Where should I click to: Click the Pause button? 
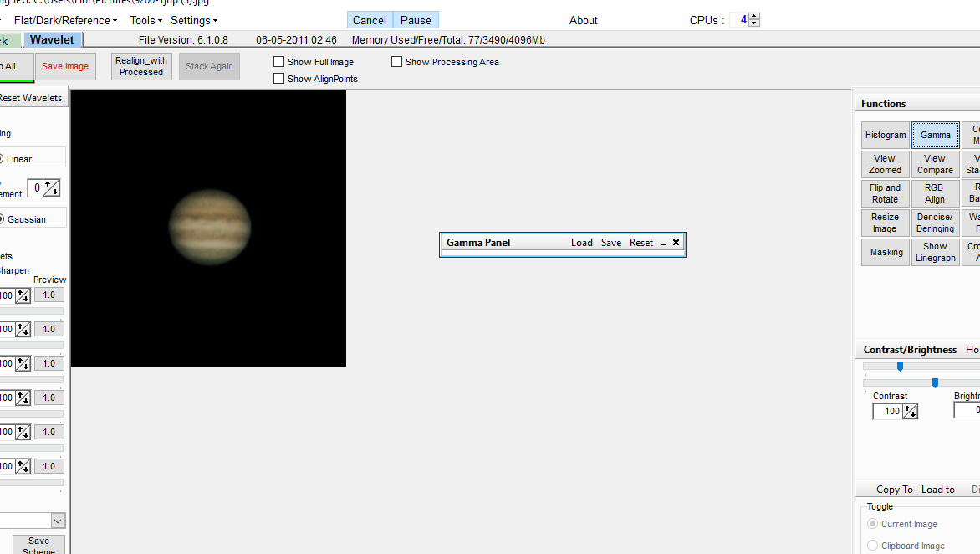(x=416, y=20)
